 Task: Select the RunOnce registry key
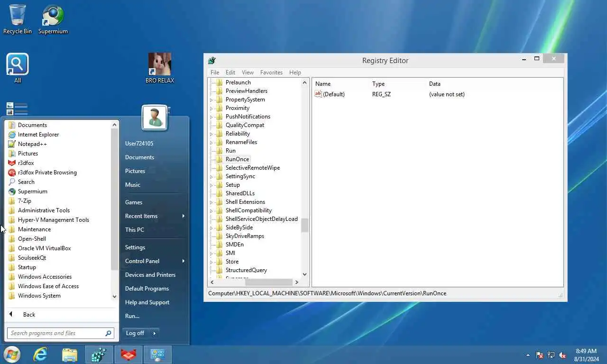(237, 159)
